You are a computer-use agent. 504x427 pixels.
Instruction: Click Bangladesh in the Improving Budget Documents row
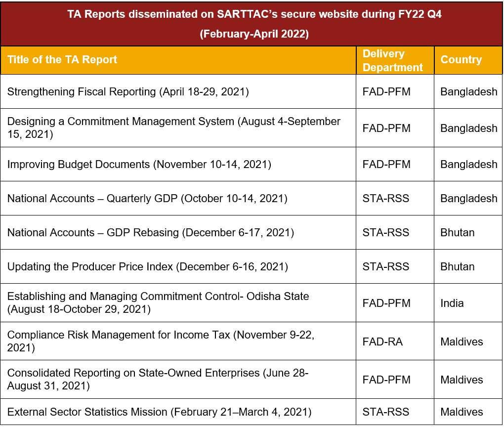(468, 164)
